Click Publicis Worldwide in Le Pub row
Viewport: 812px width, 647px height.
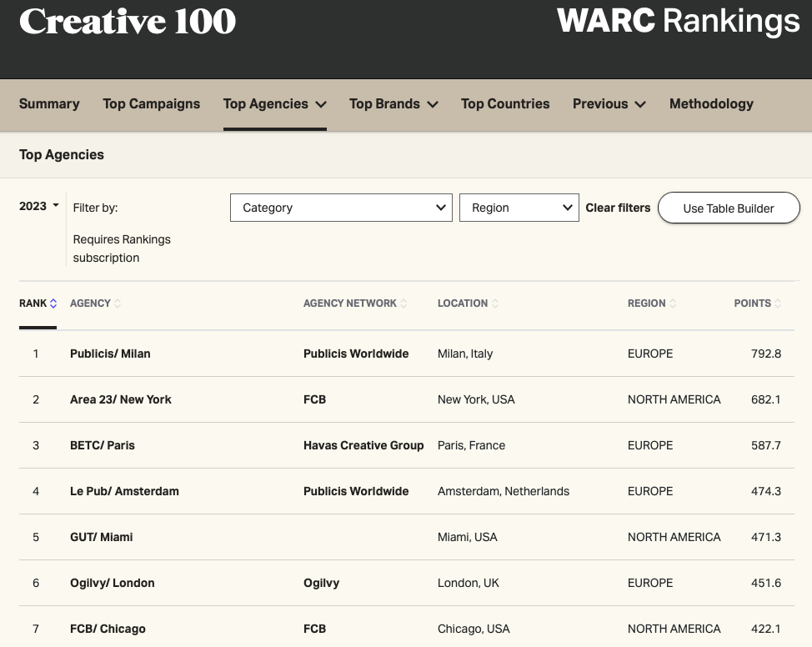coord(356,491)
